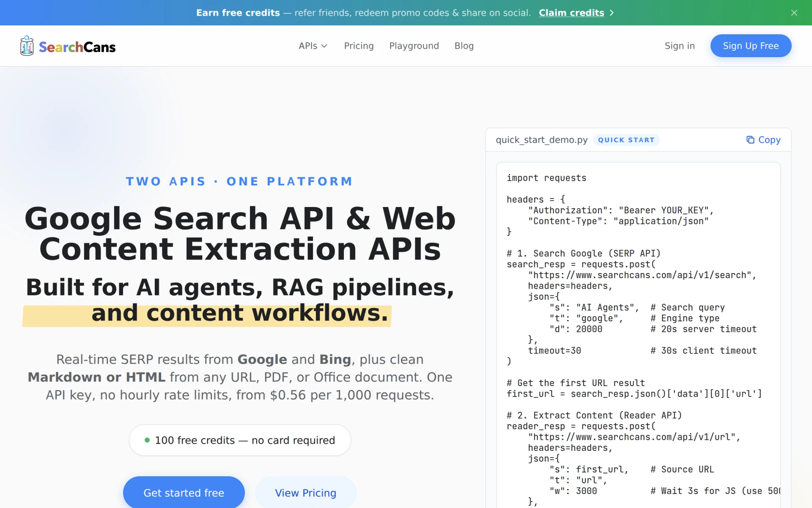Close the promo banner with X
812x508 pixels.
coord(794,13)
